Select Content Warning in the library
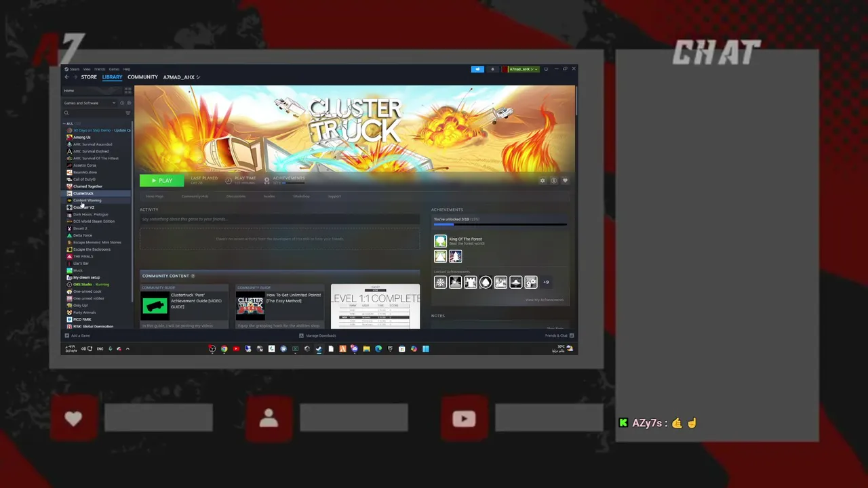 coord(87,201)
